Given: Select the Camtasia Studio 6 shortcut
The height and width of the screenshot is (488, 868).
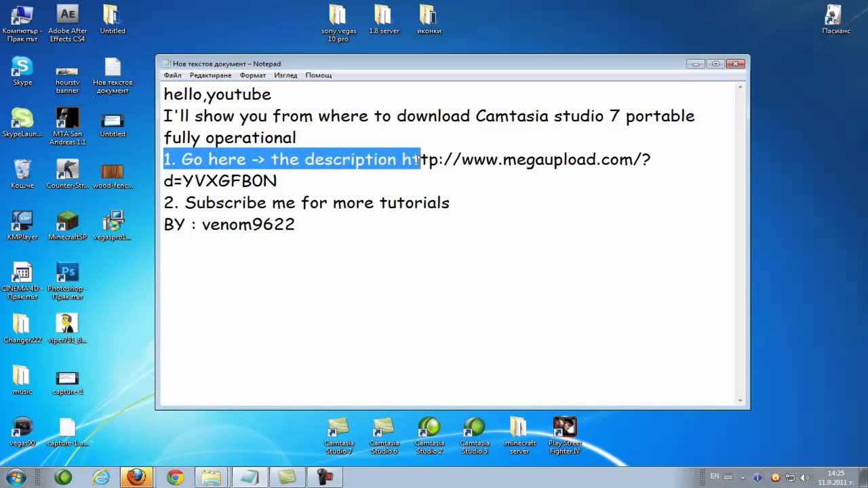Looking at the screenshot, I should 384,435.
